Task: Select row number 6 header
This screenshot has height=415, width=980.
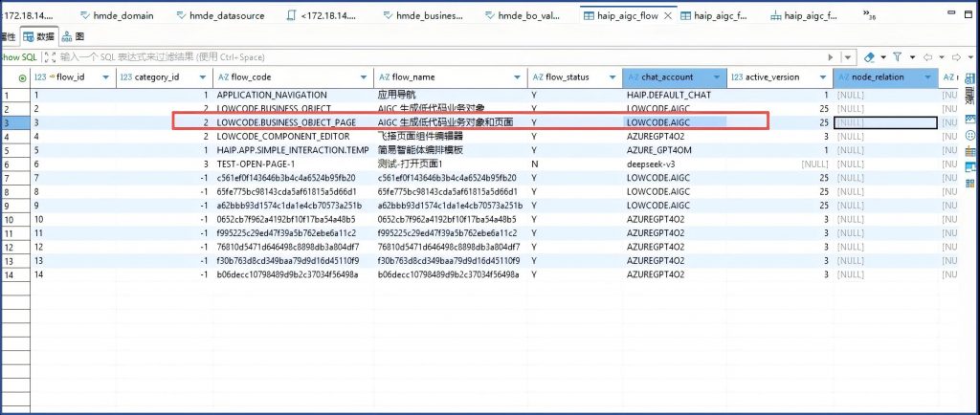Action: pyautogui.click(x=8, y=164)
